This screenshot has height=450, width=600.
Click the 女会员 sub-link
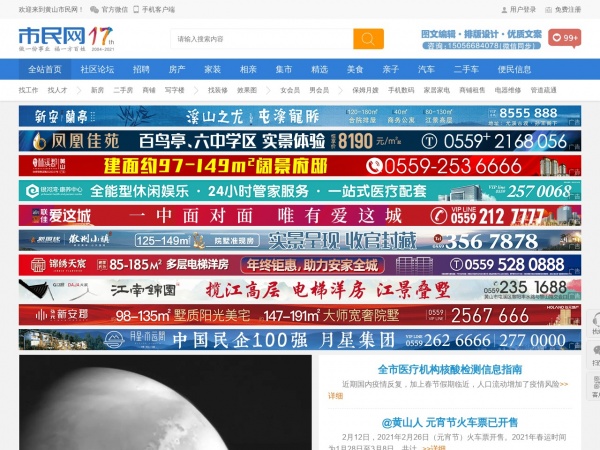coord(290,90)
